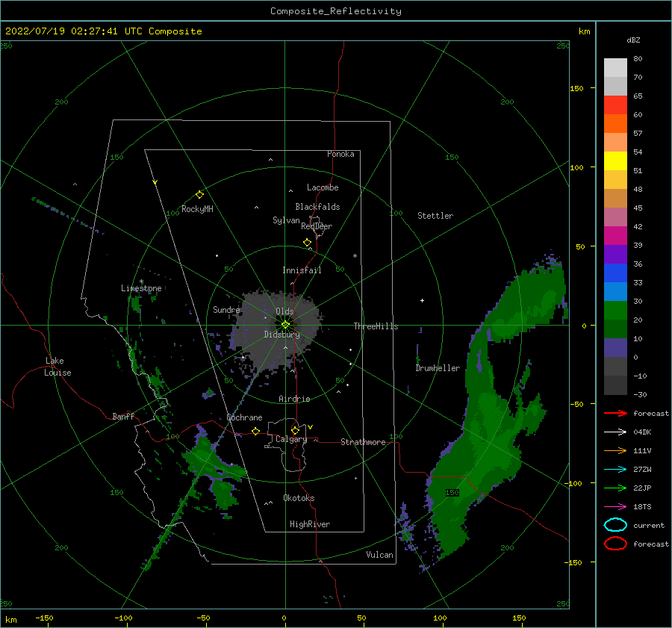This screenshot has height=628, width=672.
Task: Click the Blackfalds label
Action: (317, 207)
